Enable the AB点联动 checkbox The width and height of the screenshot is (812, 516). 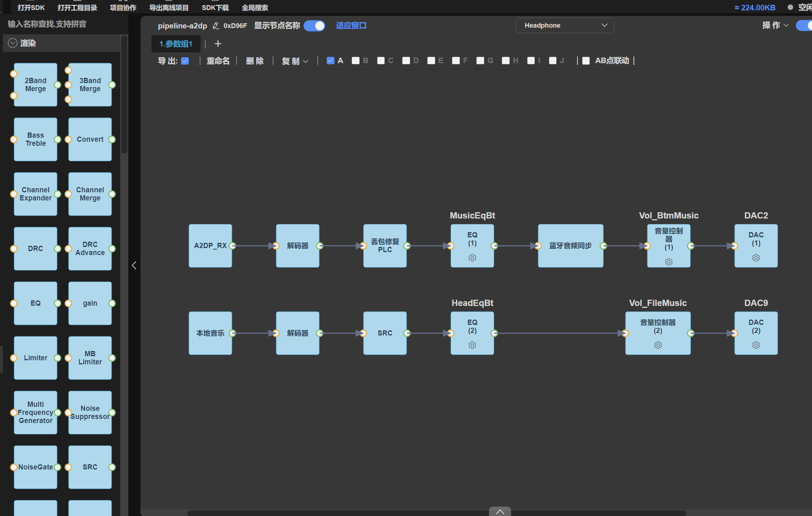pyautogui.click(x=586, y=61)
